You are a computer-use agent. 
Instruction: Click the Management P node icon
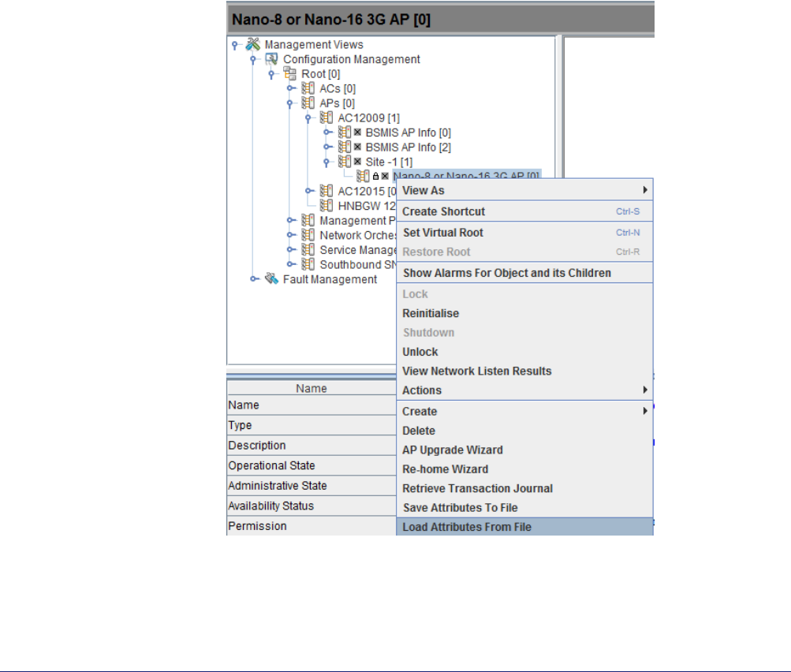(308, 220)
